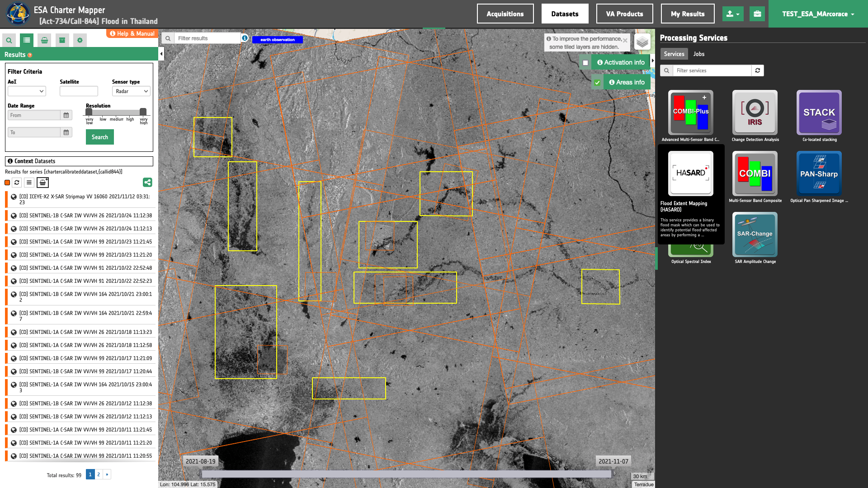Viewport: 868px width, 488px height.
Task: Open the map layers stack icon
Action: coord(642,42)
